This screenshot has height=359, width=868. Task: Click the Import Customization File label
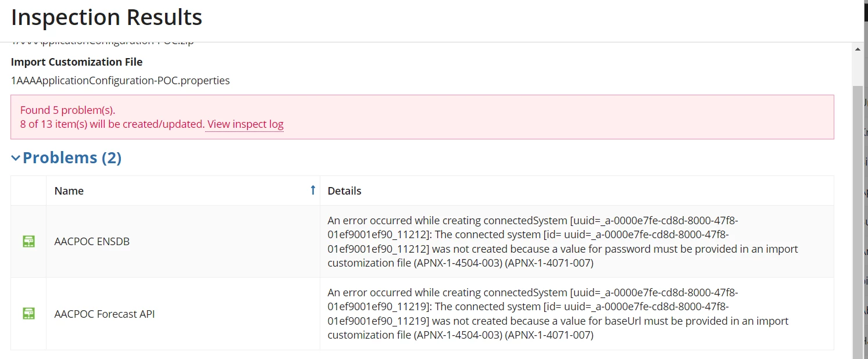point(77,62)
